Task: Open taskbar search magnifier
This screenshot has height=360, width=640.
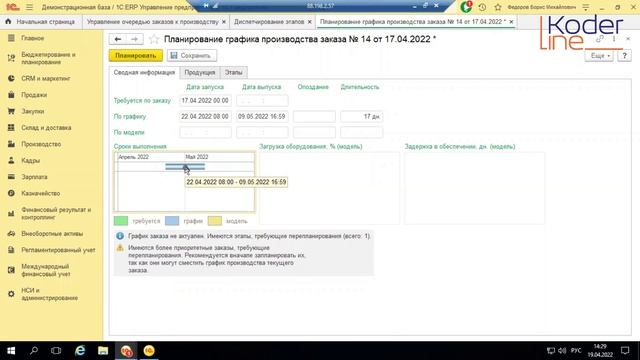Action: (x=34, y=351)
